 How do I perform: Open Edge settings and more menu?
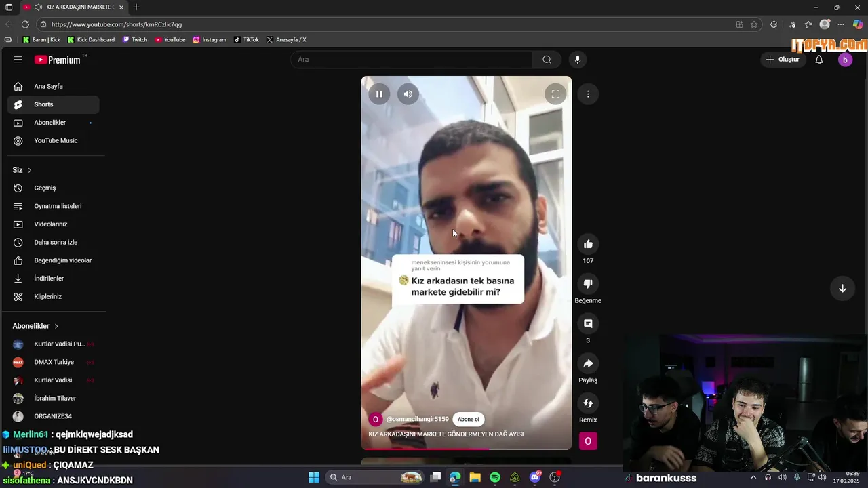point(841,24)
